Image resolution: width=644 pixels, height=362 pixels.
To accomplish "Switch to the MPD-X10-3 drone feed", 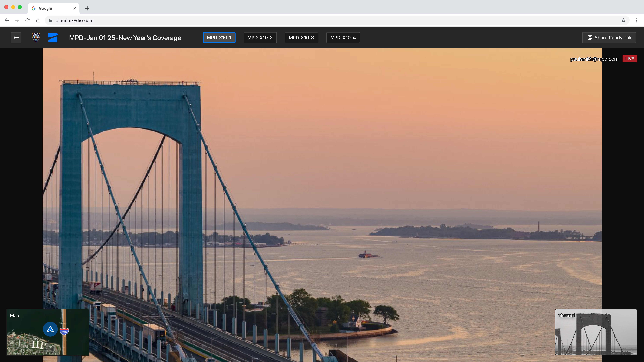I will pyautogui.click(x=301, y=37).
